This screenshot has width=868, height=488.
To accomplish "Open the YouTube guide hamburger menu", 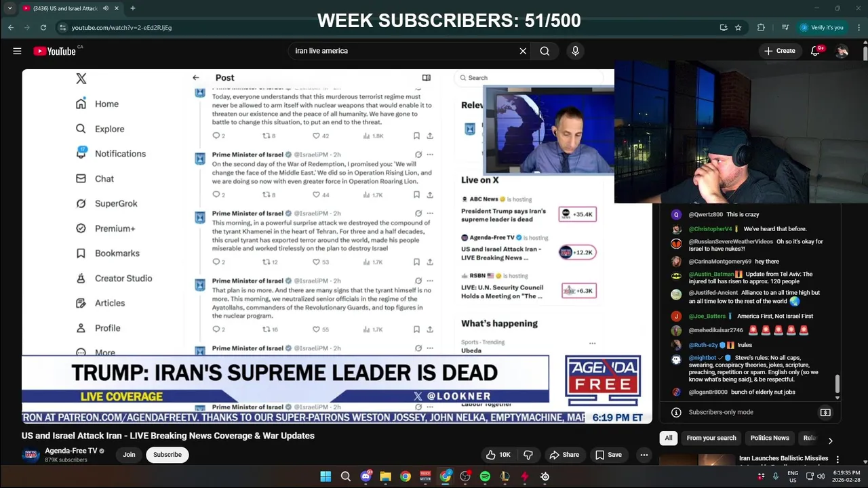I will (17, 51).
